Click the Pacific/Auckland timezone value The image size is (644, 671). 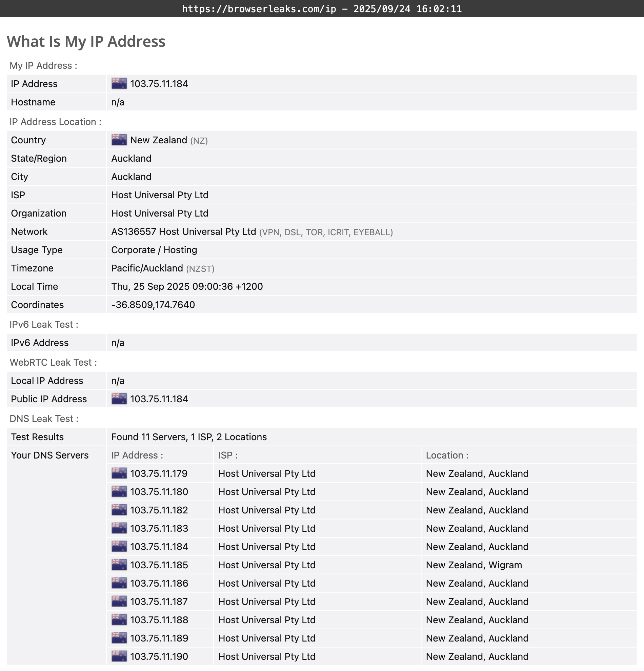click(147, 268)
